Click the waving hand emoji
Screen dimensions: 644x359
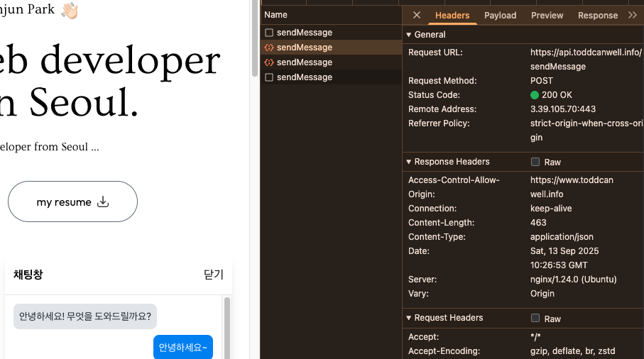[x=70, y=10]
